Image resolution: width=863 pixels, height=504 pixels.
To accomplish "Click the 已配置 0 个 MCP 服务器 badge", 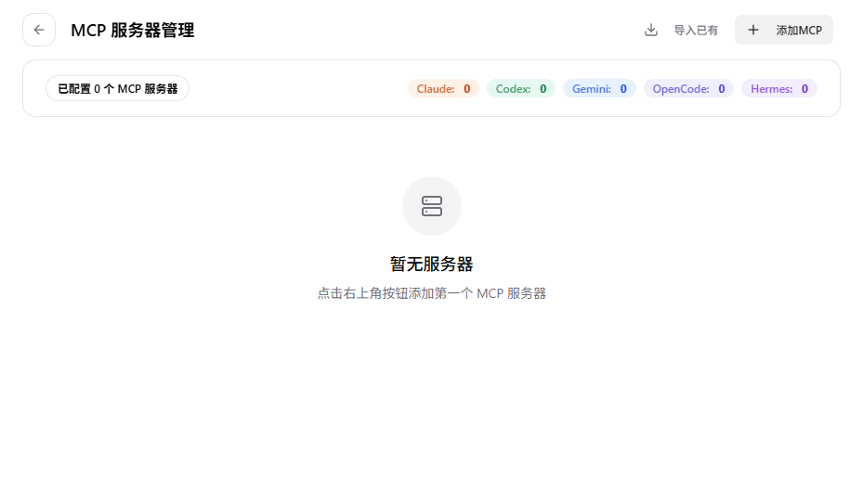I will click(x=117, y=88).
